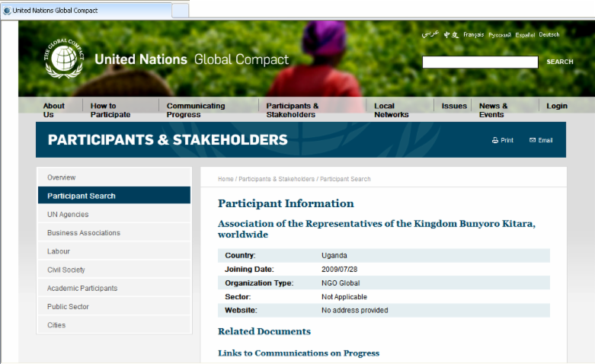Screen dimensions: 595x364
Task: Open the About Us menu
Action: point(53,110)
